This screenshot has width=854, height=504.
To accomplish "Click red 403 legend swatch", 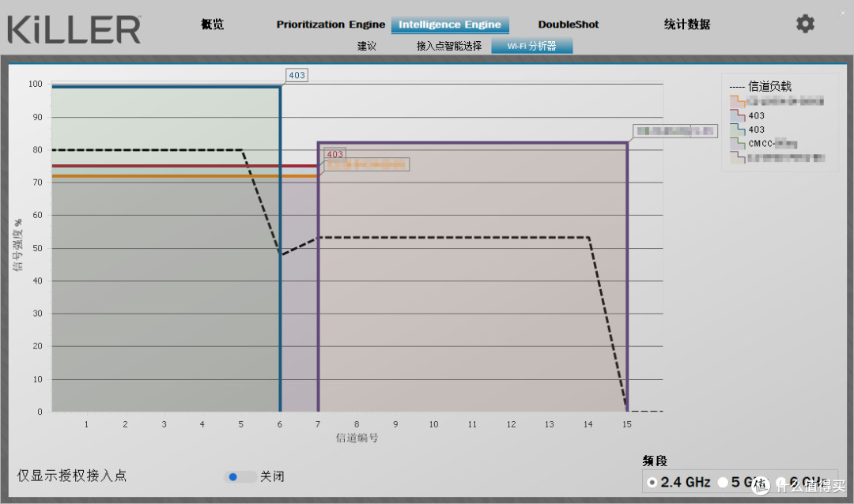I will [x=738, y=115].
